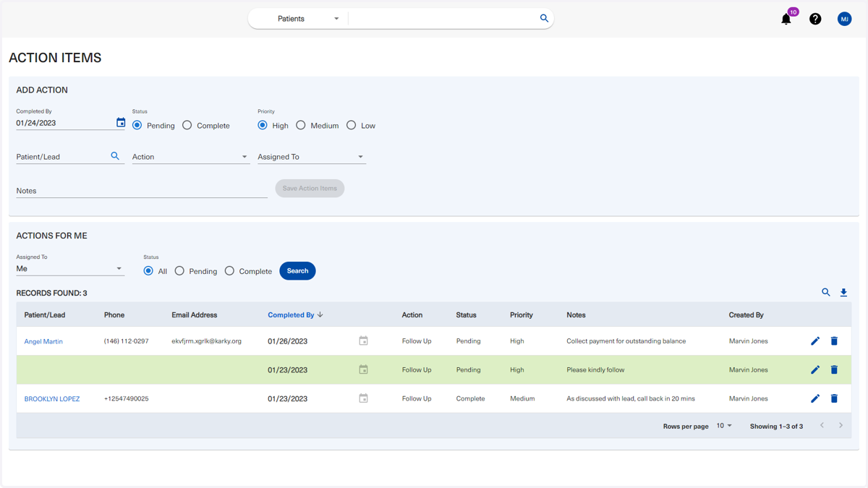This screenshot has height=488, width=868.
Task: Open the Rows per page dropdown
Action: coord(724,426)
